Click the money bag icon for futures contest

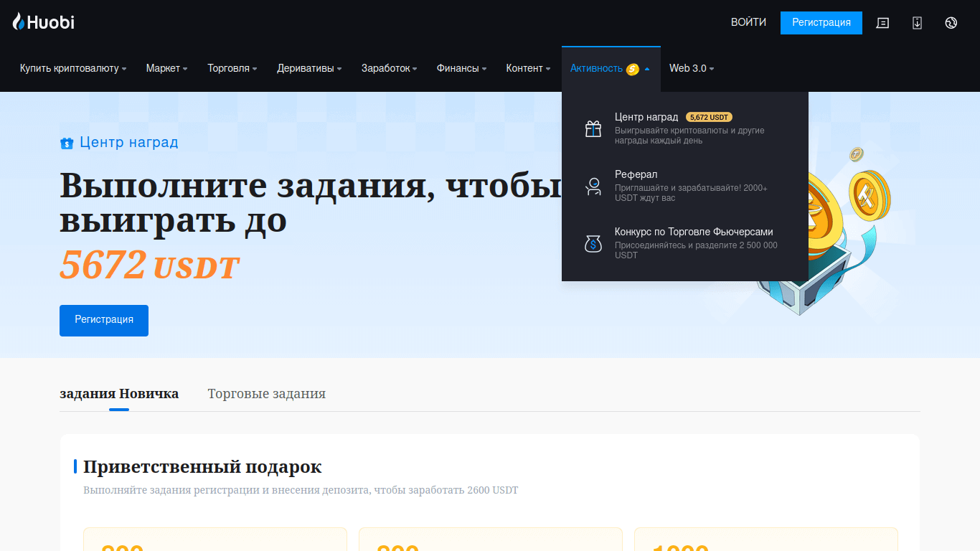click(593, 244)
